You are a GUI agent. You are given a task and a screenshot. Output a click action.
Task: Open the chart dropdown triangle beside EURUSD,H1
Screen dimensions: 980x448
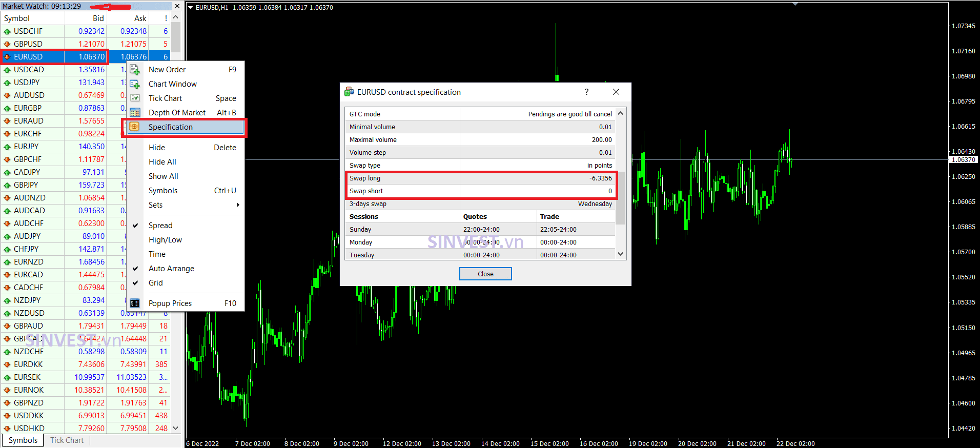190,8
